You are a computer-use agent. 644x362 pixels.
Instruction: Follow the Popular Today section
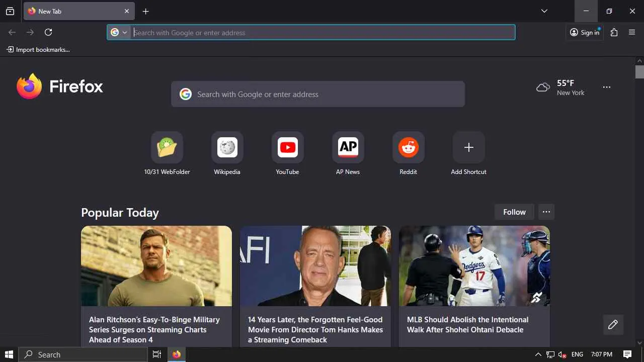click(x=514, y=212)
